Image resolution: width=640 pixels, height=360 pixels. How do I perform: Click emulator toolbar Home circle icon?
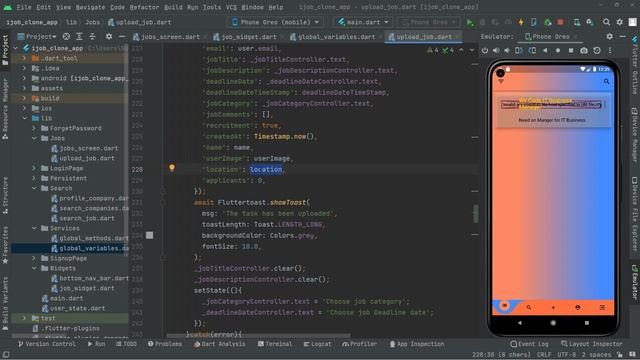558,50
